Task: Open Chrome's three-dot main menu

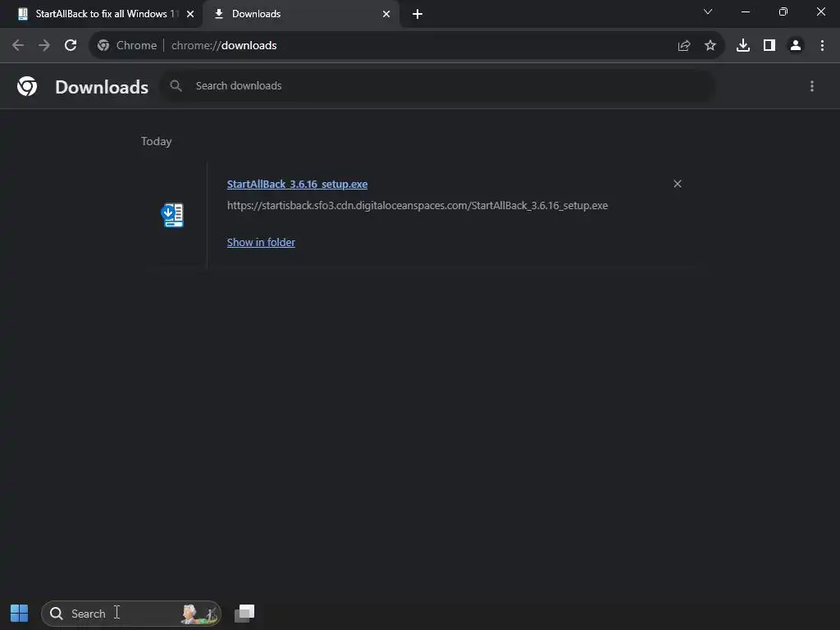Action: (x=822, y=46)
